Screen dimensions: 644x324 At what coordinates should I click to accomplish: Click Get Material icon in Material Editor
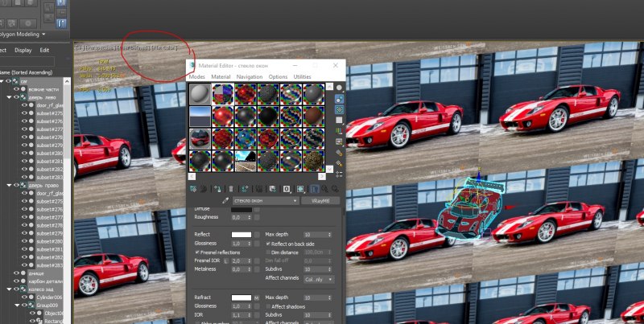coord(193,189)
